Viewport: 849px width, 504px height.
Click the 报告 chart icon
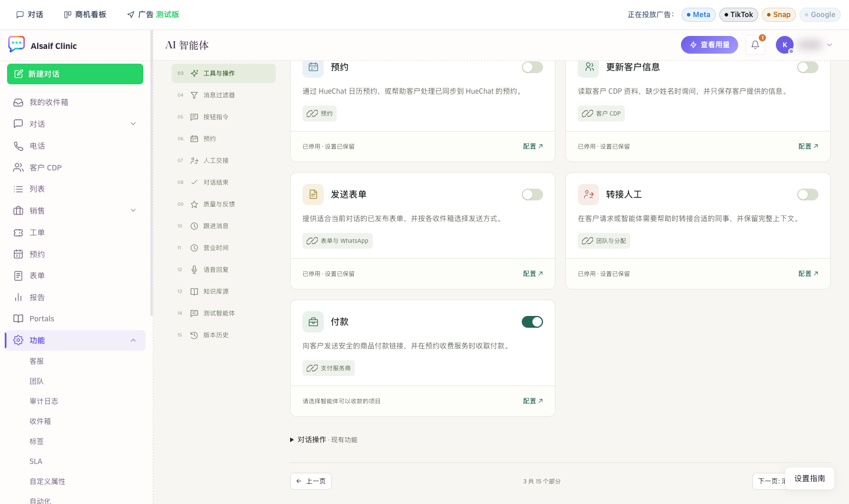(x=18, y=297)
